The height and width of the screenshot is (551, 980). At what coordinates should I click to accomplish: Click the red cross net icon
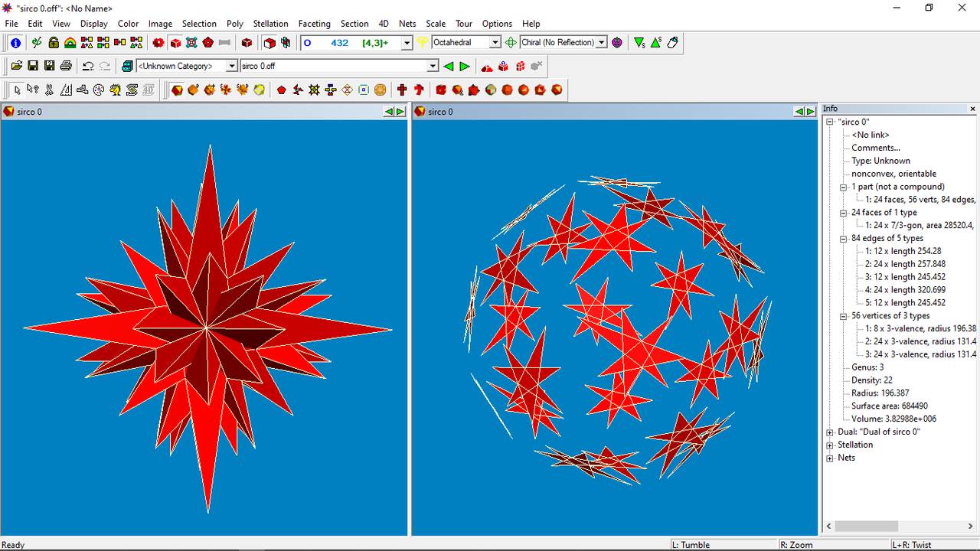[x=402, y=90]
